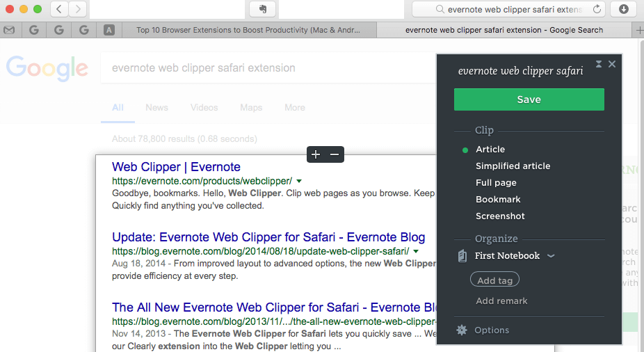Reload page with the refresh icon
This screenshot has width=644, height=352.
597,10
